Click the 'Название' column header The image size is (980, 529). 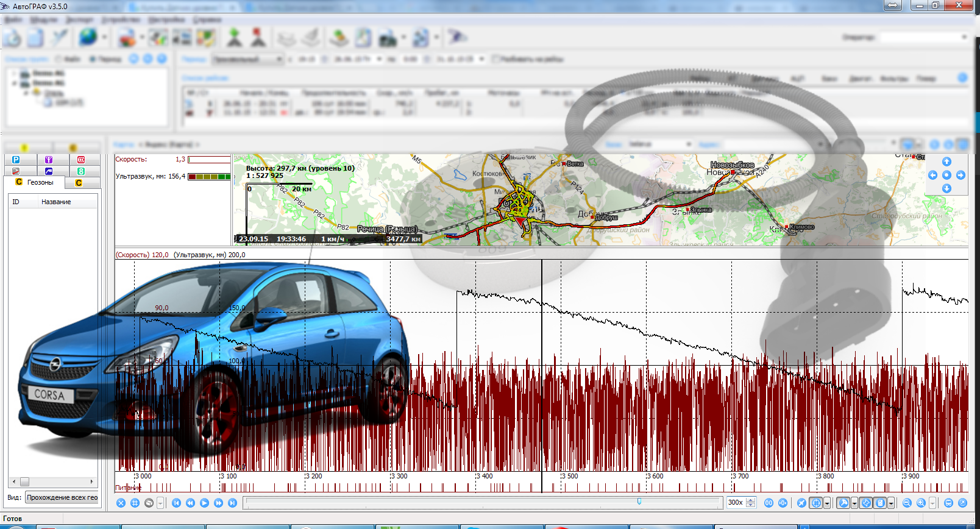tap(56, 202)
